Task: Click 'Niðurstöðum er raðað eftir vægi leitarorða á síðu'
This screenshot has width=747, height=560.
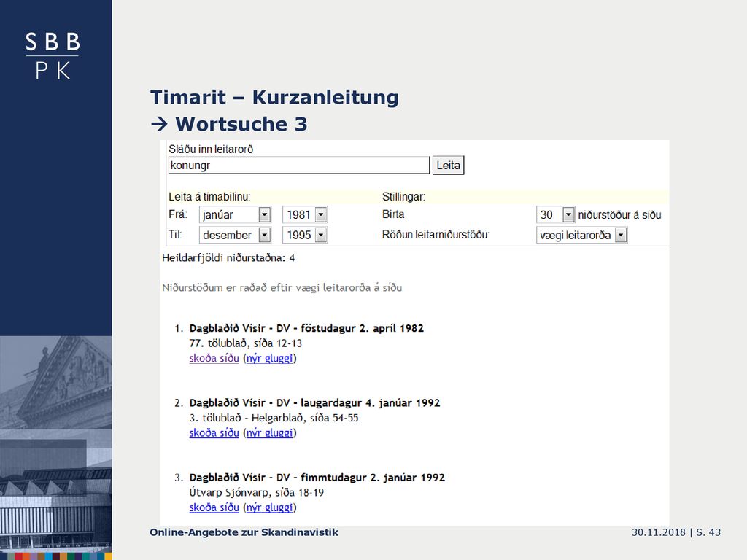Action: coord(282,287)
